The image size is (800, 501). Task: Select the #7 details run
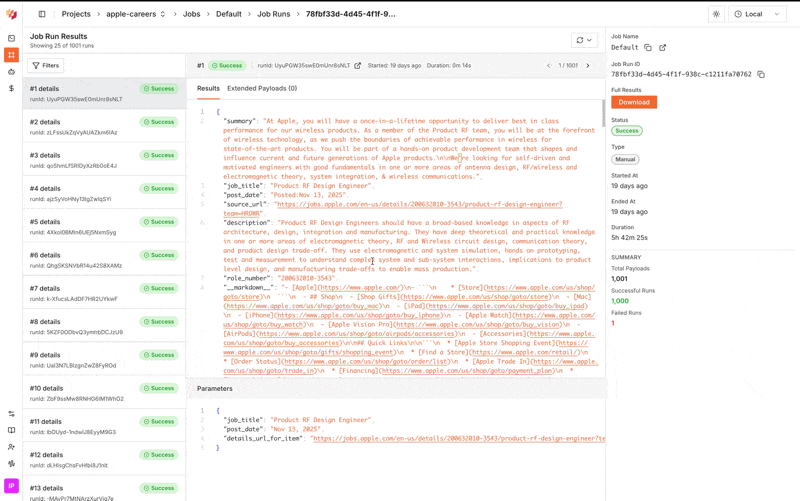coord(104,293)
